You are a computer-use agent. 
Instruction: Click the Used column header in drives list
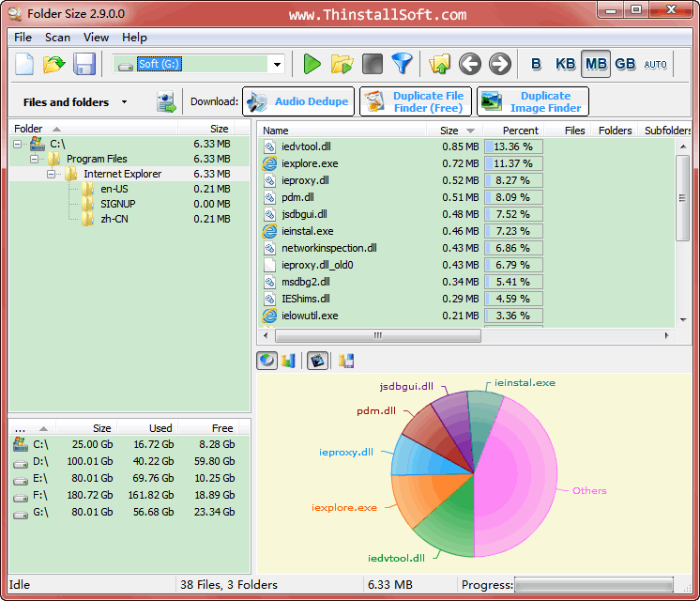[147, 428]
